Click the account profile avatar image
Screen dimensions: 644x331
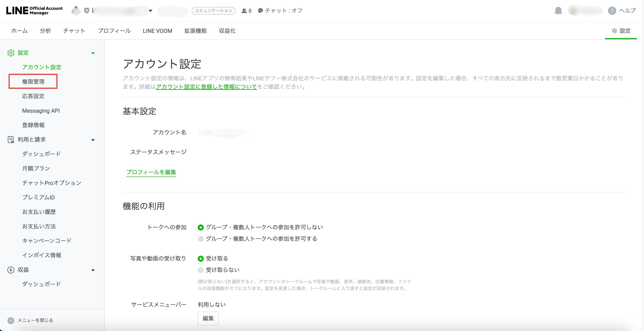click(x=76, y=11)
